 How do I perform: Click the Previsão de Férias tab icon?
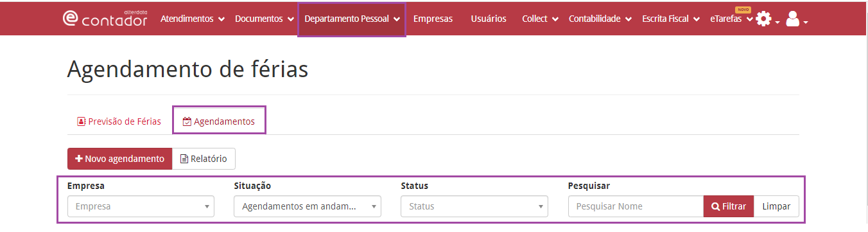[x=81, y=121]
